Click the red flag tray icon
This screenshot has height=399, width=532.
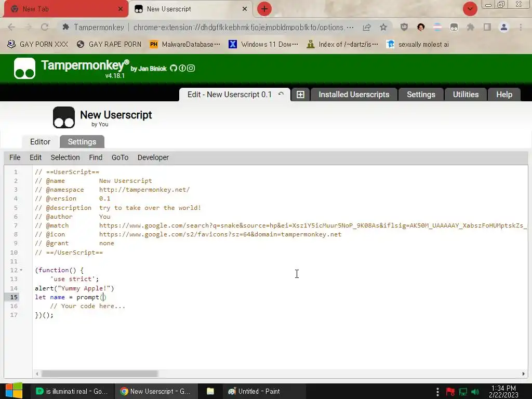[450, 392]
